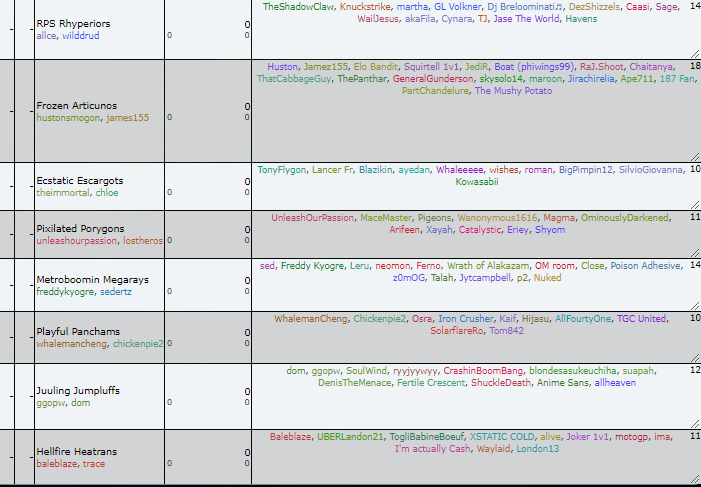
Task: Click player TonyFlygon
Action: click(282, 170)
